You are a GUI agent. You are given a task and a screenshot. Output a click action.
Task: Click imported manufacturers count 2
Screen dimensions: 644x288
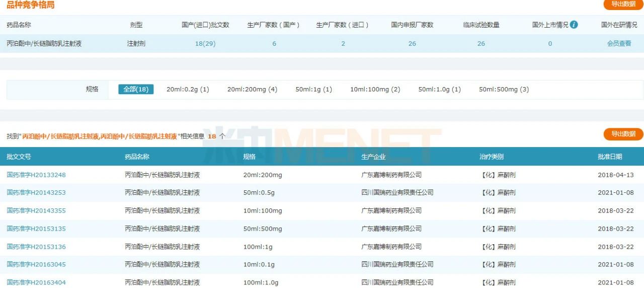pos(343,44)
